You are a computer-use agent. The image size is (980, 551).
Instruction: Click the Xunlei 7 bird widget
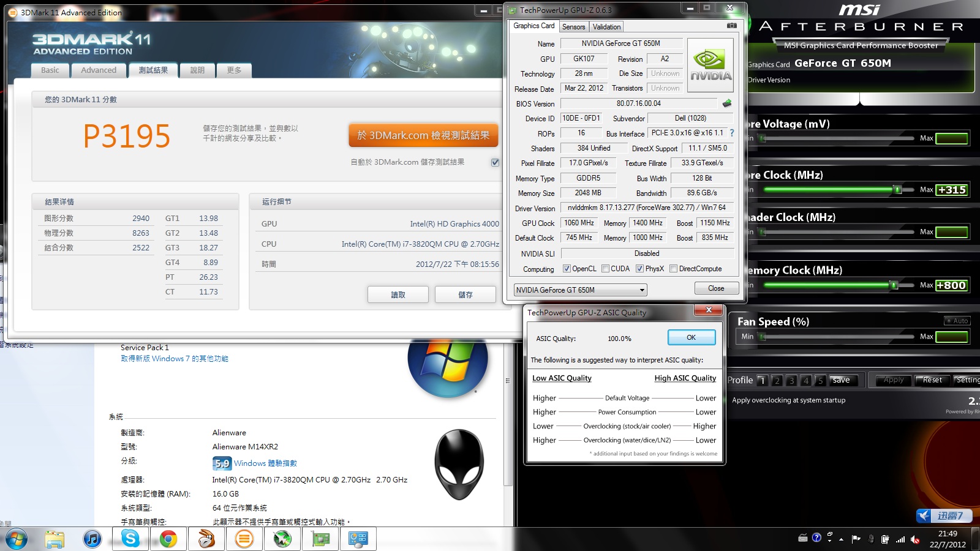(x=944, y=515)
